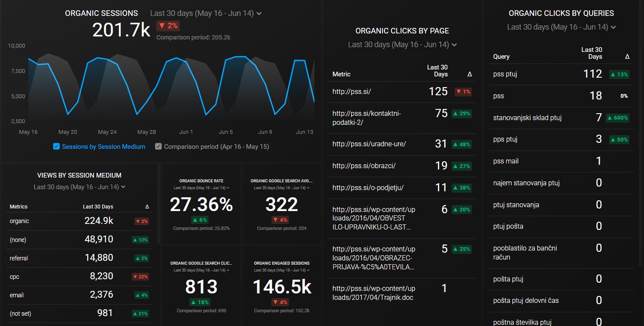Click the green 29% badge for kontaktni-podatki-2
644x326 pixels.
[462, 114]
